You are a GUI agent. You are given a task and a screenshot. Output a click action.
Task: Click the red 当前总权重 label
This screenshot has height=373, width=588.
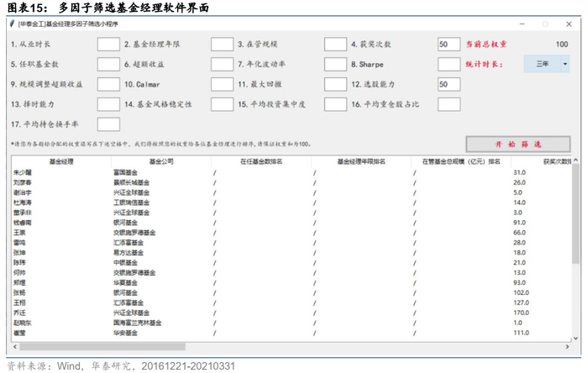[x=486, y=45]
